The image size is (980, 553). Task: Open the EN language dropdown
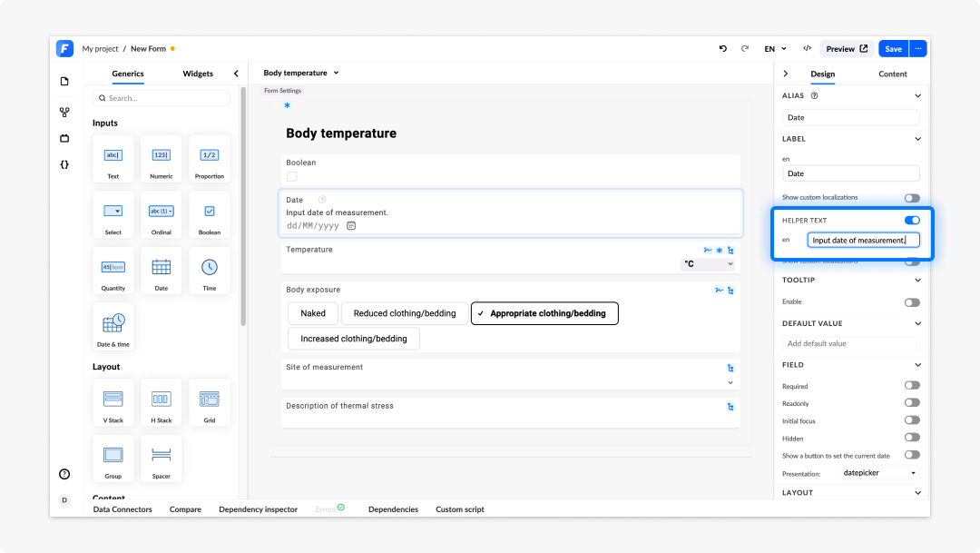pos(775,49)
